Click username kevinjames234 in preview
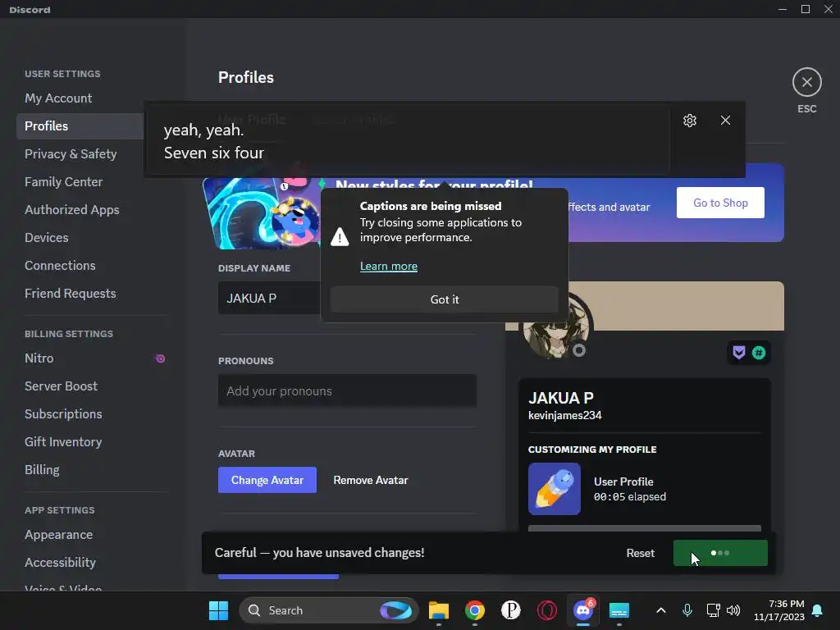 [x=564, y=415]
